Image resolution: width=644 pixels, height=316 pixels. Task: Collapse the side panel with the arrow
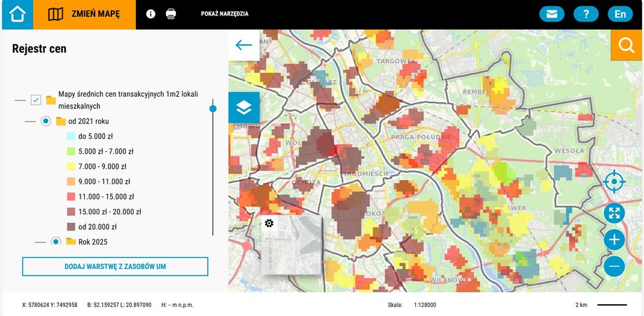coord(244,46)
